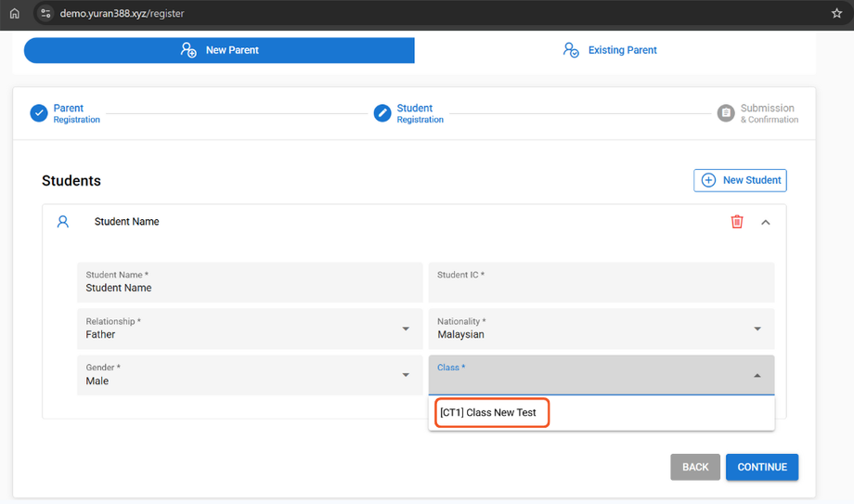Click the red trash delete student icon
Viewport: 854px width, 504px height.
click(x=737, y=222)
